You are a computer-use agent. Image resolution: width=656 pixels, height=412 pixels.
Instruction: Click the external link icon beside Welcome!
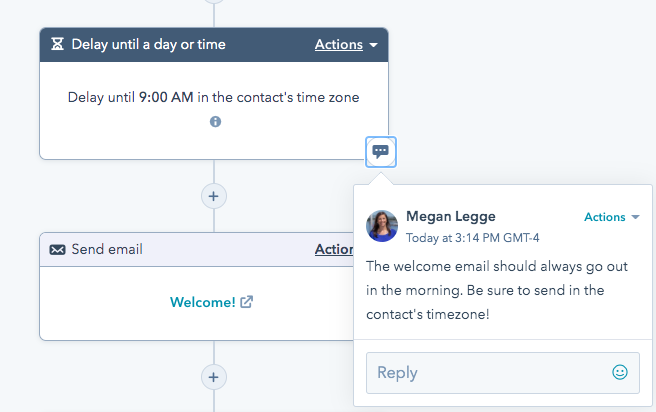click(246, 302)
